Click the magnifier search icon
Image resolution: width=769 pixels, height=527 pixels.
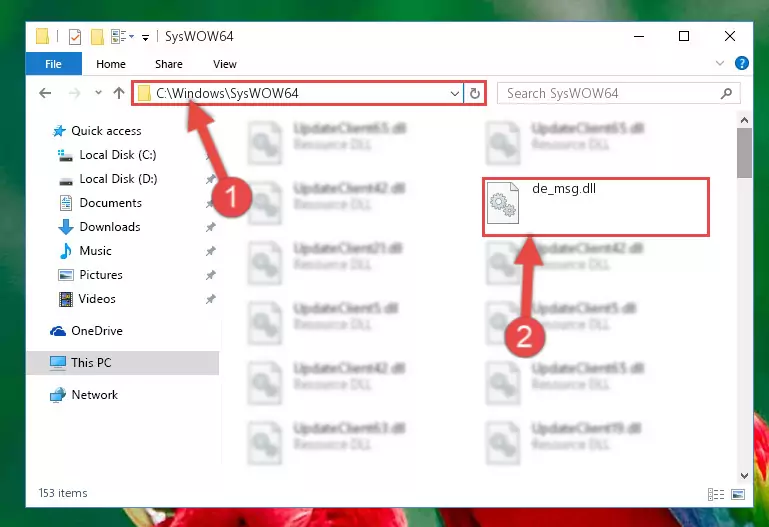[726, 93]
